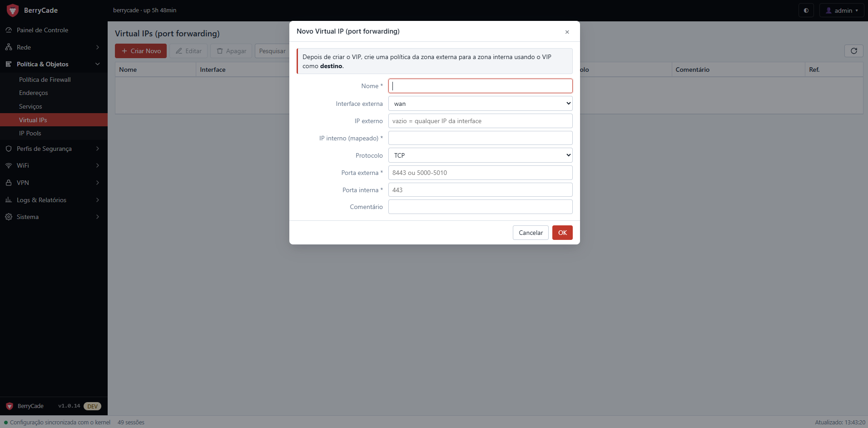The width and height of the screenshot is (868, 428).
Task: Click the Porta externa field
Action: coord(481,173)
